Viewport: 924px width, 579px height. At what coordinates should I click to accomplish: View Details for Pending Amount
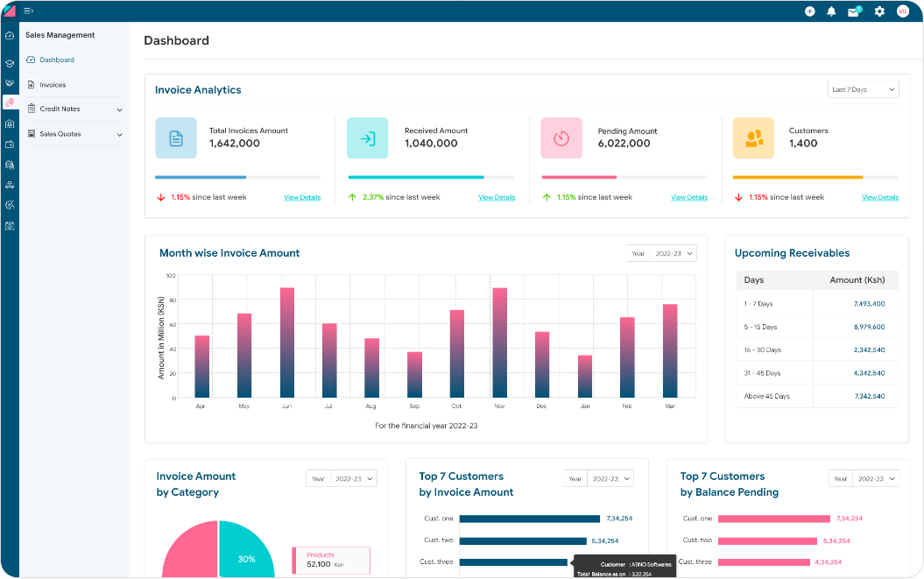pos(689,197)
